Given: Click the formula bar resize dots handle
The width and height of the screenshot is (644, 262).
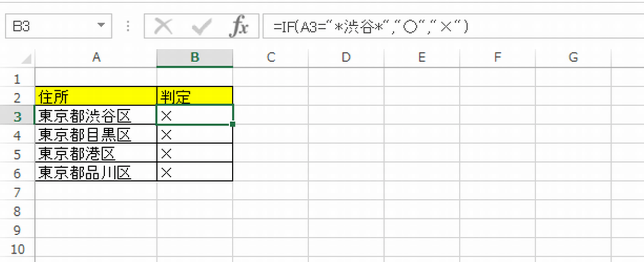Looking at the screenshot, I should (x=128, y=27).
